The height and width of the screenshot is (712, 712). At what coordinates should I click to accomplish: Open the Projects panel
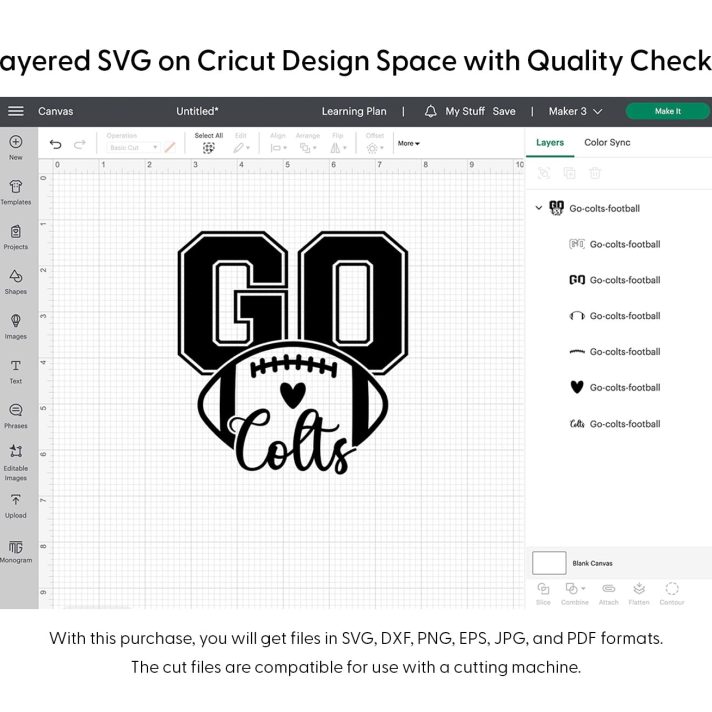click(15, 237)
